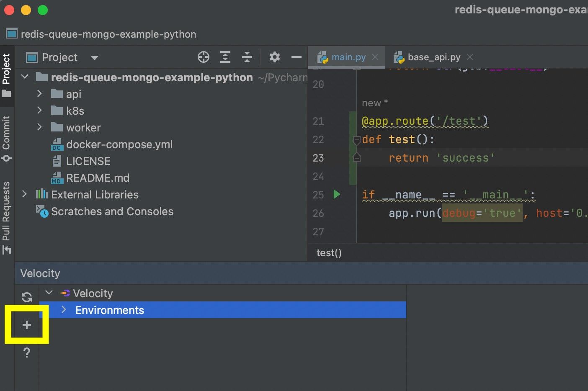Click the Collapse All icon in Project toolbar
The width and height of the screenshot is (588, 391).
[x=247, y=57]
